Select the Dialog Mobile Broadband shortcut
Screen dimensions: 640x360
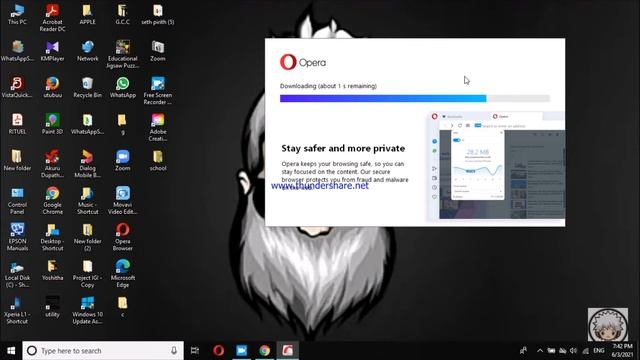(87, 164)
